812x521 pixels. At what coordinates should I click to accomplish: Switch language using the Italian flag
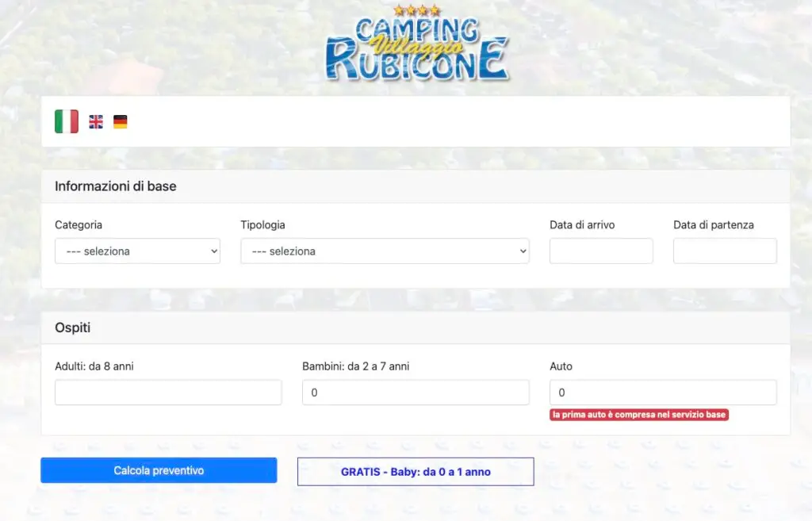67,121
